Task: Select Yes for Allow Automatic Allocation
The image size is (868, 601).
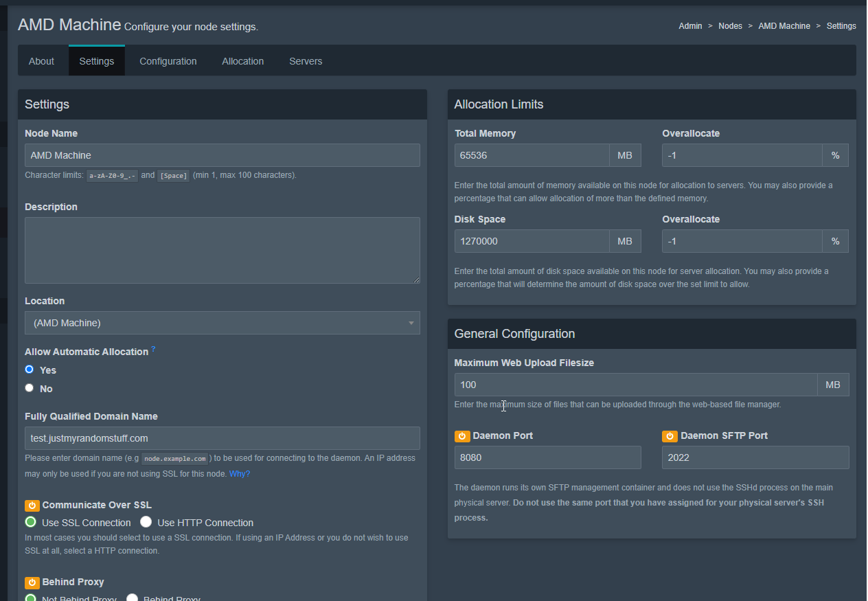Action: coord(29,370)
